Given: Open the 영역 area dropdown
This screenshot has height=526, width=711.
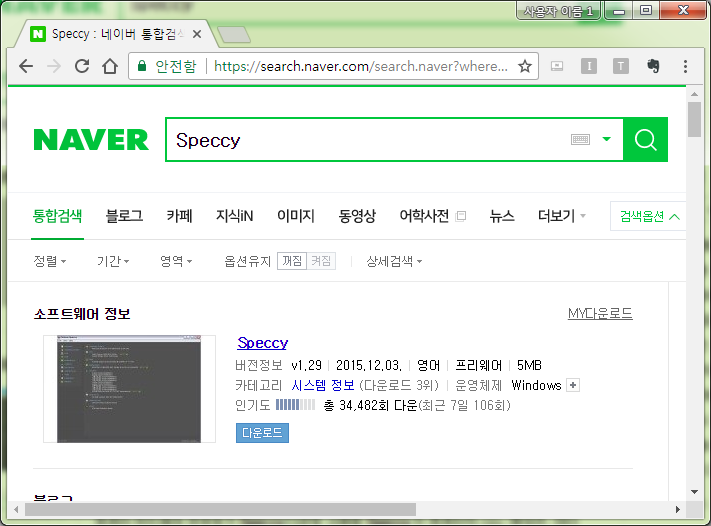Looking at the screenshot, I should [176, 261].
